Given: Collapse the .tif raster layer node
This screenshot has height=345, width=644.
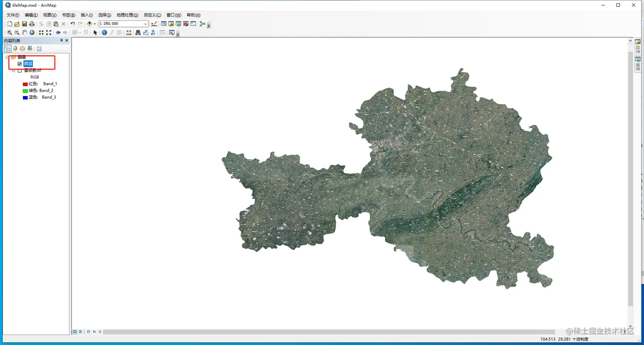Looking at the screenshot, I should point(14,71).
